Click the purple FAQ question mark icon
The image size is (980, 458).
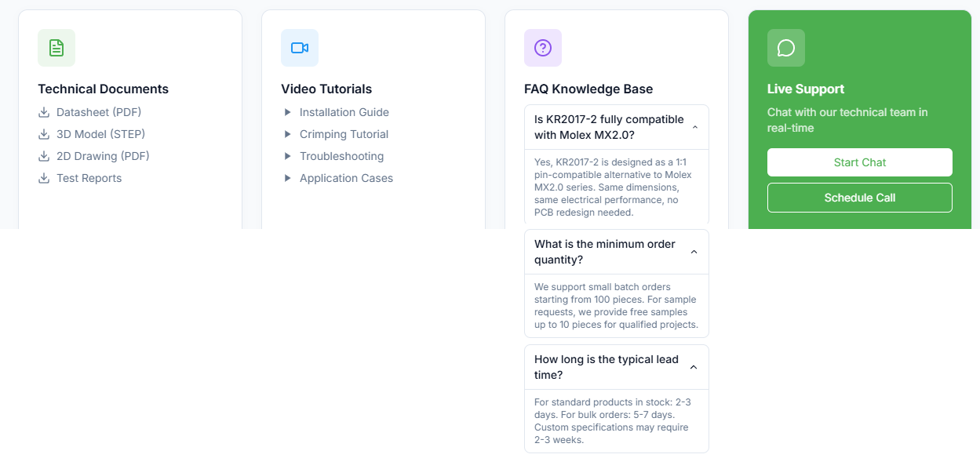click(543, 48)
